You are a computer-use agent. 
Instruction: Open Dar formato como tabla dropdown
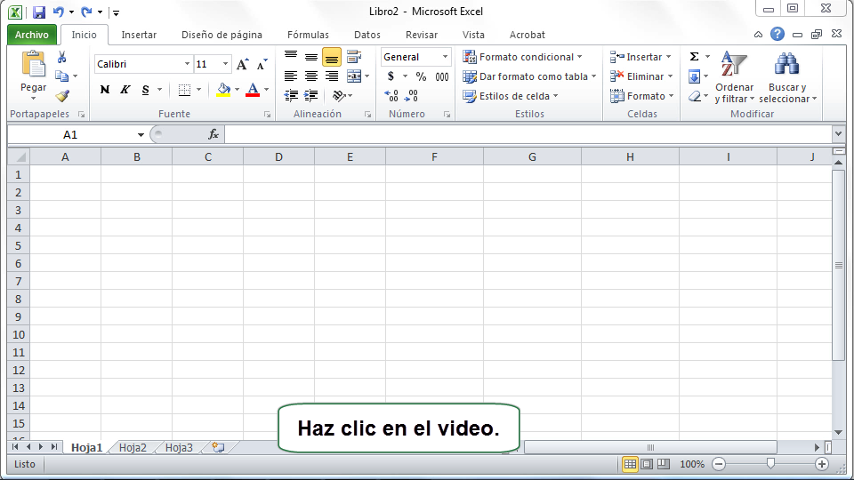coord(529,76)
